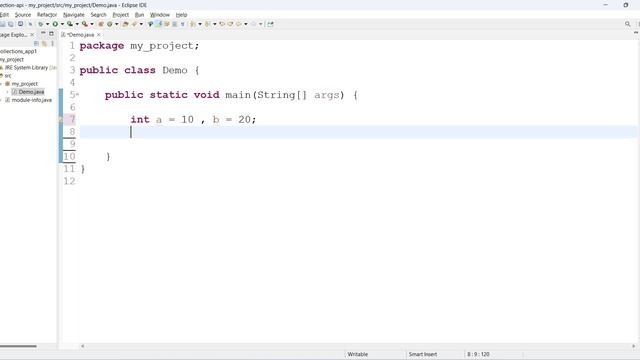The image size is (640, 360).
Task: Close the Demo.java editor tab
Action: (x=98, y=35)
